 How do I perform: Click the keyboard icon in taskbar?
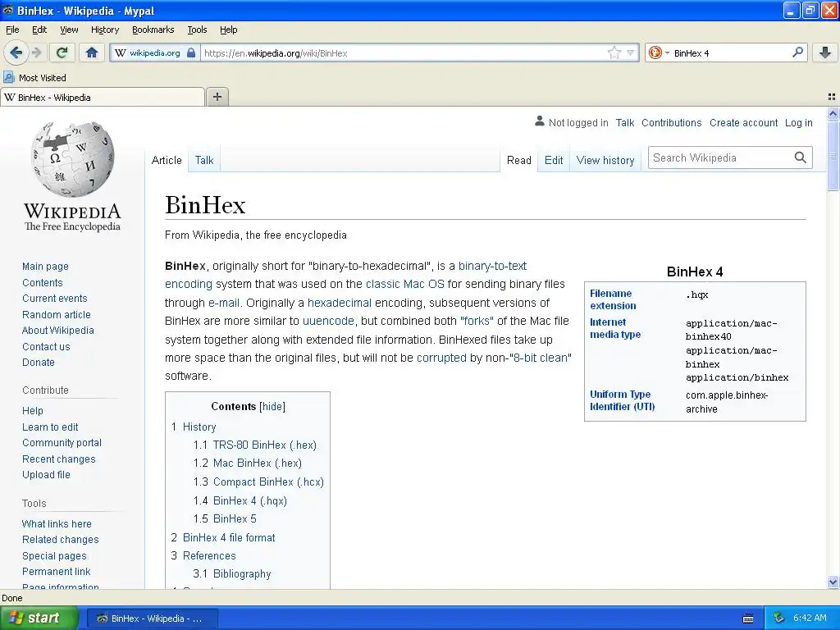click(x=748, y=619)
